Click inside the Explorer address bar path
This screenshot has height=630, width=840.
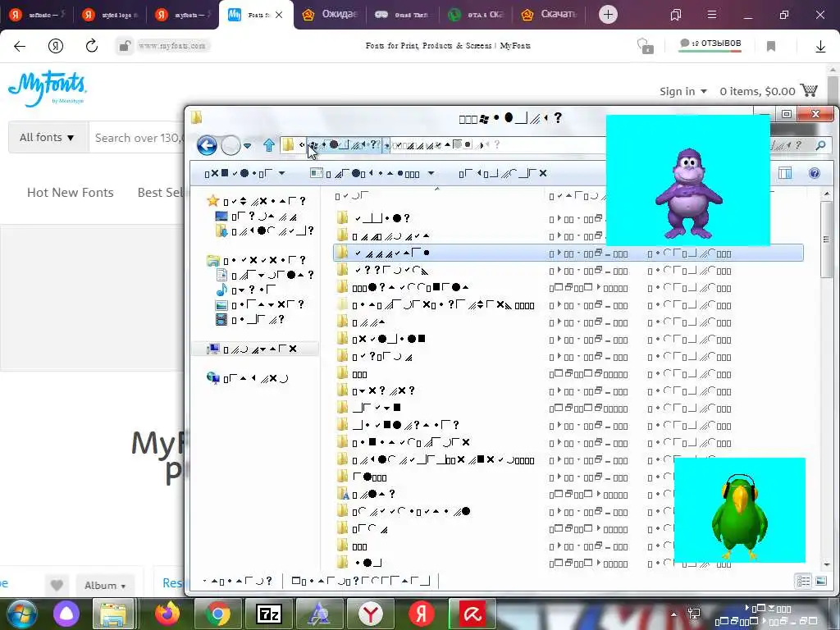pos(444,144)
